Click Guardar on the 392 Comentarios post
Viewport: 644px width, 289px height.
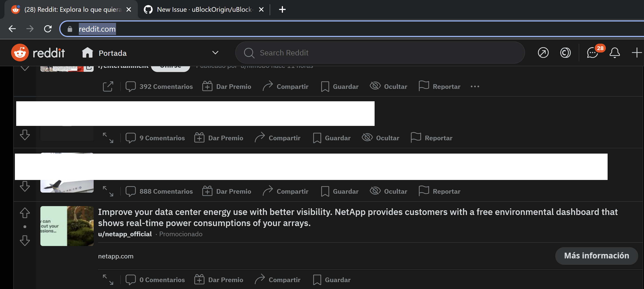pos(340,86)
